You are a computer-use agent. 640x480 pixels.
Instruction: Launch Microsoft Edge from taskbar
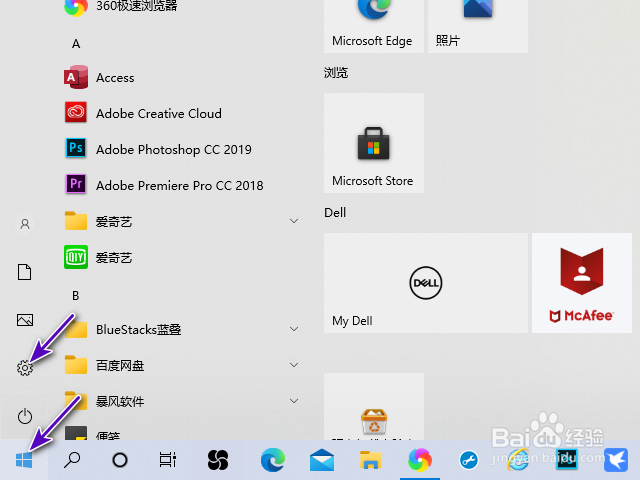[x=273, y=460]
